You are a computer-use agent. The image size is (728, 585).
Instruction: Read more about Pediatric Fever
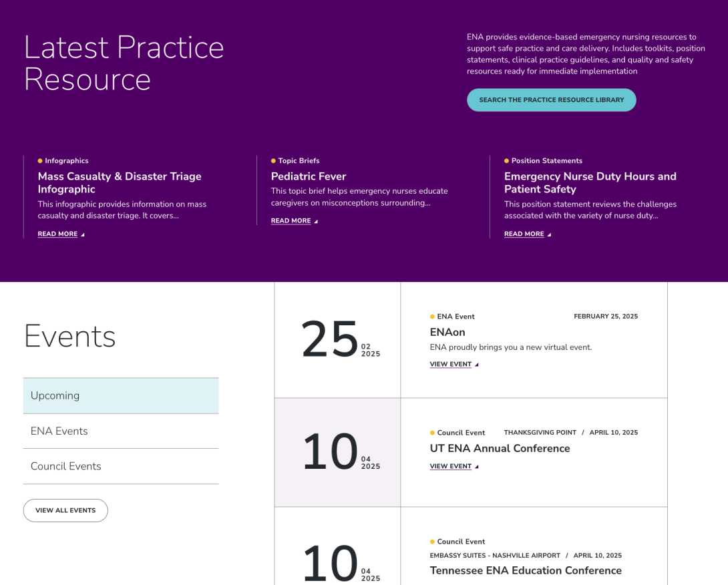click(291, 221)
